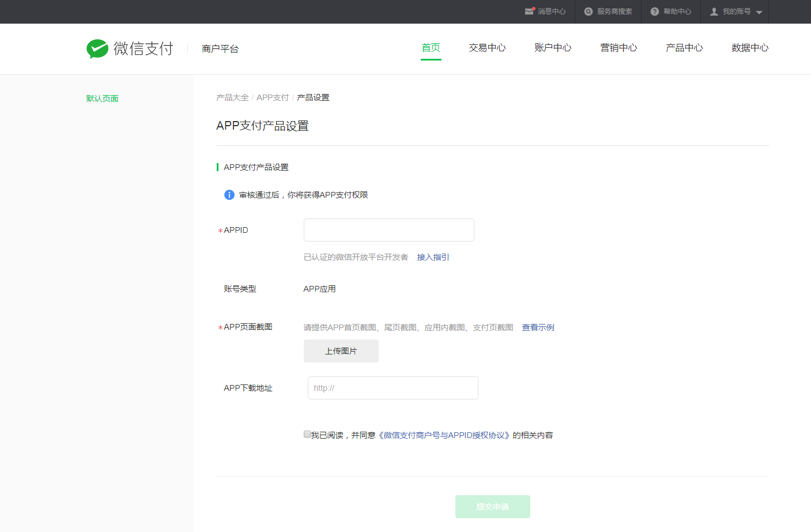This screenshot has height=532, width=811.
Task: Click the help center question mark icon
Action: (655, 12)
